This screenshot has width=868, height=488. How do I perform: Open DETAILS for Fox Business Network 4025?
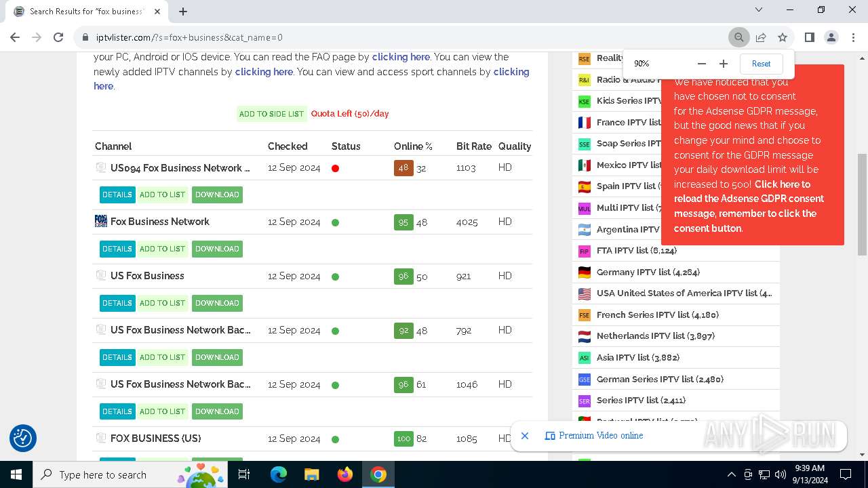point(117,249)
